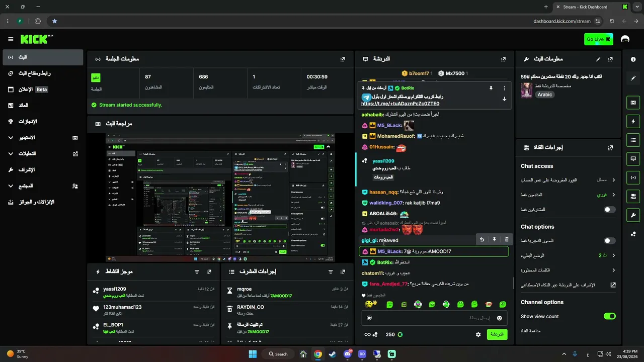Open the info icon in the right rail
This screenshot has width=644, height=362.
(x=633, y=59)
